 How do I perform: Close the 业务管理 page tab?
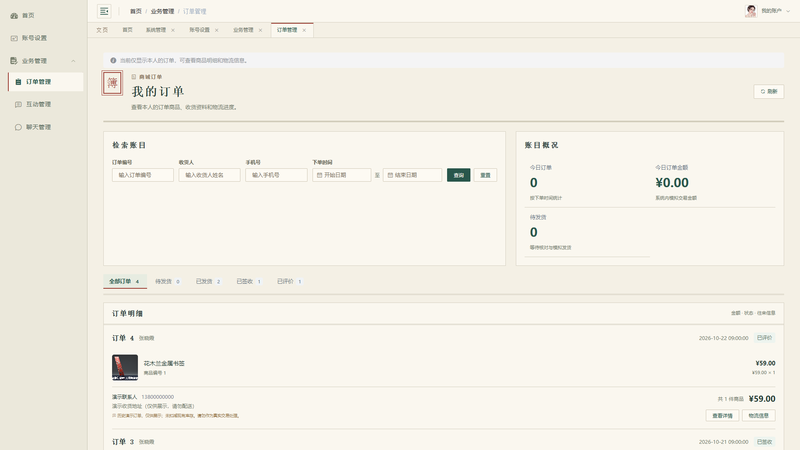pyautogui.click(x=260, y=30)
